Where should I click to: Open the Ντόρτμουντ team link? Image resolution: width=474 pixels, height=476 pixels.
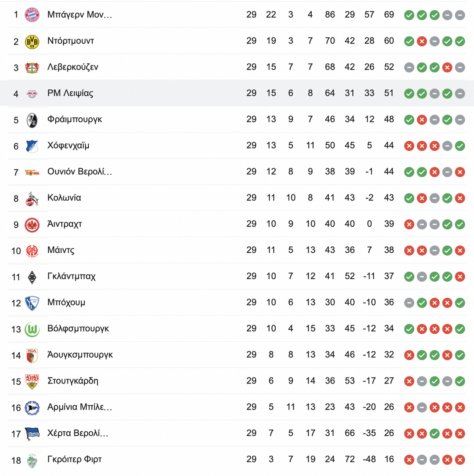click(71, 41)
